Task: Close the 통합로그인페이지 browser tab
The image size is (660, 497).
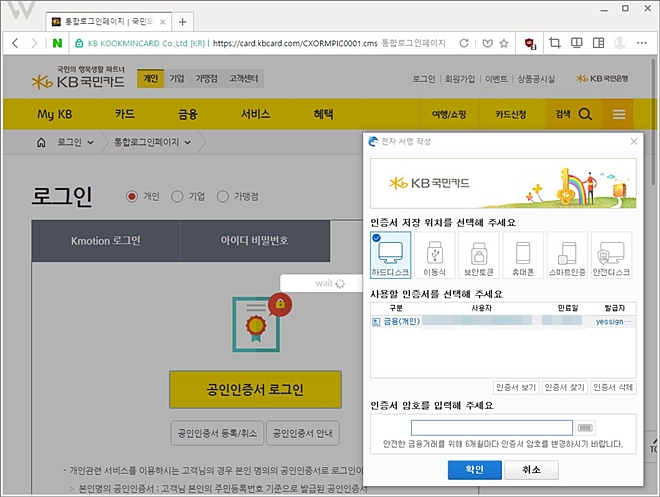Action: (162, 21)
